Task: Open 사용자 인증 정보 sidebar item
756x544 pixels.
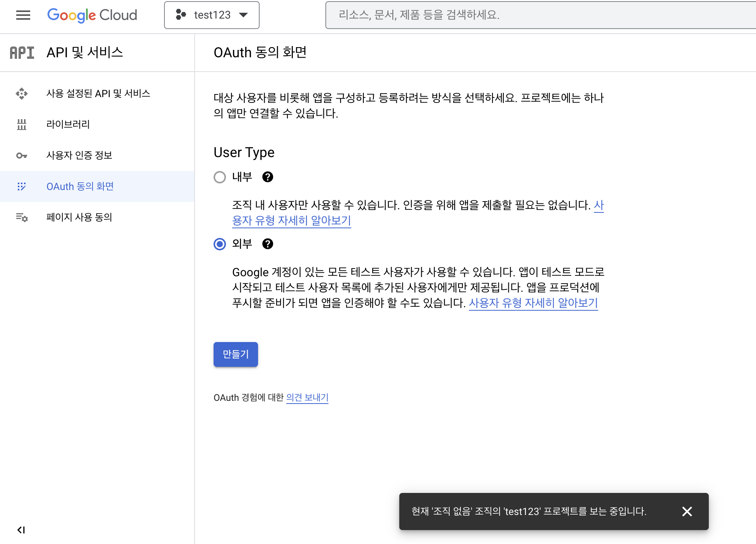Action: [x=79, y=156]
